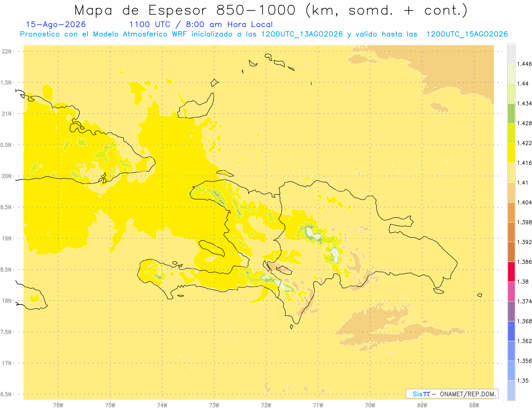Click the '20N' latitude axis label
This screenshot has height=411, width=532.
[7, 176]
